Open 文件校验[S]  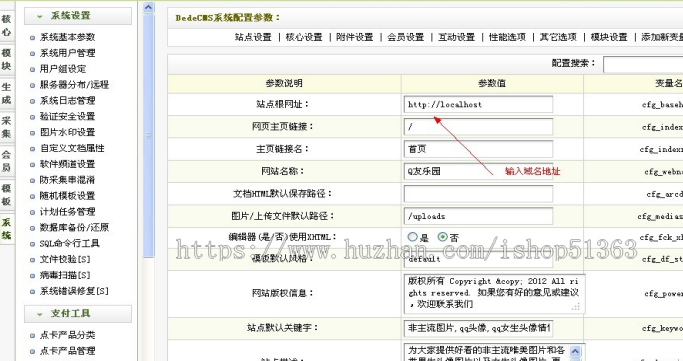pos(65,259)
